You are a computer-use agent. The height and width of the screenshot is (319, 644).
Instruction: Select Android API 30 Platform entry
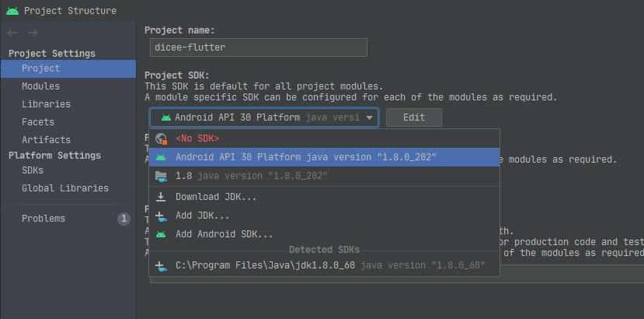pyautogui.click(x=324, y=157)
